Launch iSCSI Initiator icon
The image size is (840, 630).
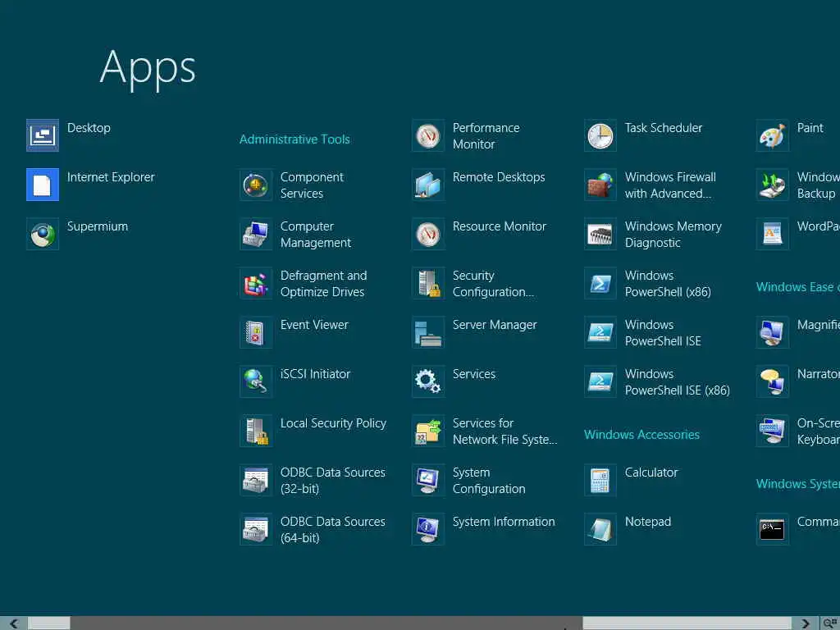pos(256,382)
